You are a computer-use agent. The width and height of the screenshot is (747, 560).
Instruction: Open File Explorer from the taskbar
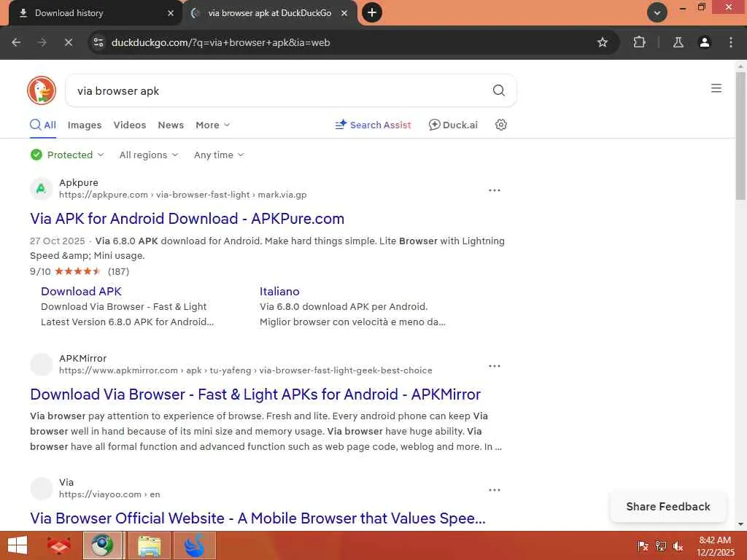tap(149, 545)
